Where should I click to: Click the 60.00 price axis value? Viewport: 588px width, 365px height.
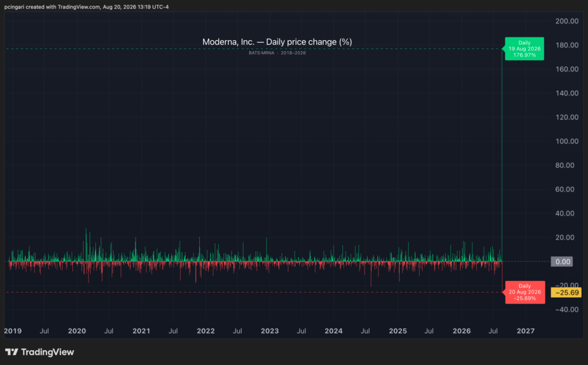[564, 189]
